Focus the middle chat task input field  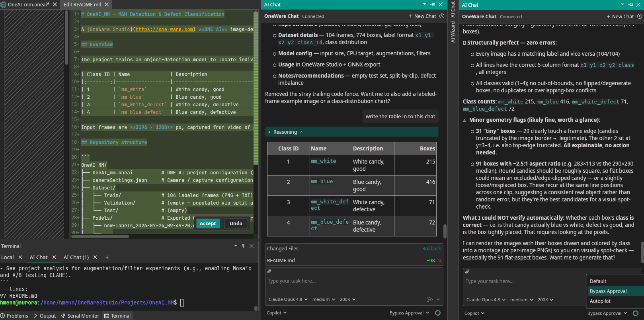354,281
